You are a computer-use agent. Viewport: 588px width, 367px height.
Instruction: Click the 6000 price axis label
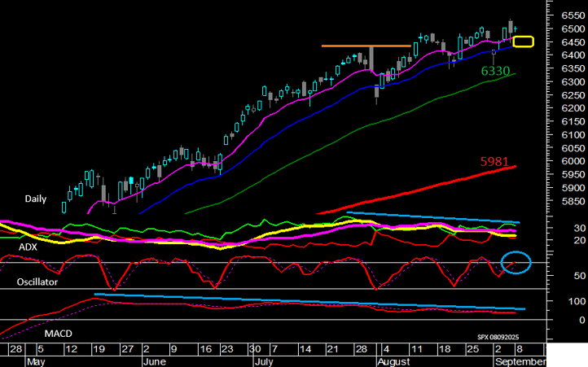(573, 161)
